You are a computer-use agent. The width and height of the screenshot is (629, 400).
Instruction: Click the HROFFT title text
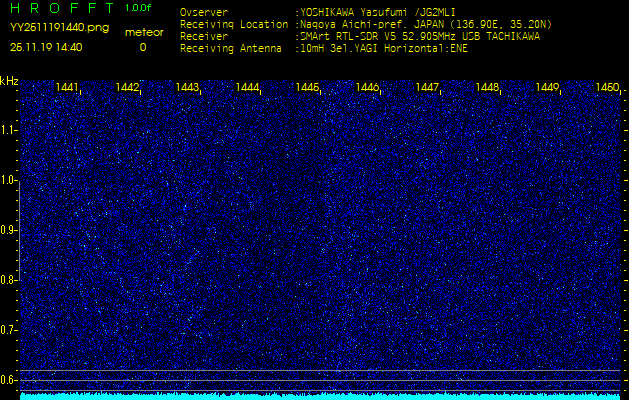click(x=62, y=8)
